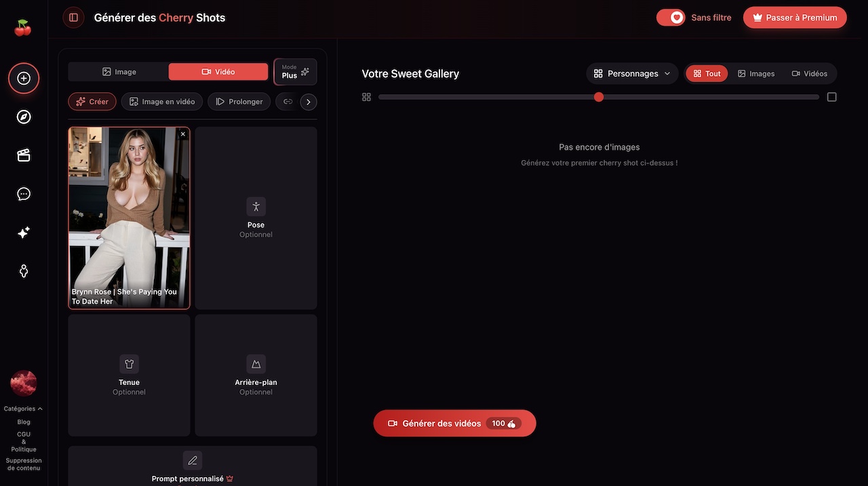Screen dimensions: 868x486
Task: Click the sparkles icon in sidebar
Action: pyautogui.click(x=24, y=232)
